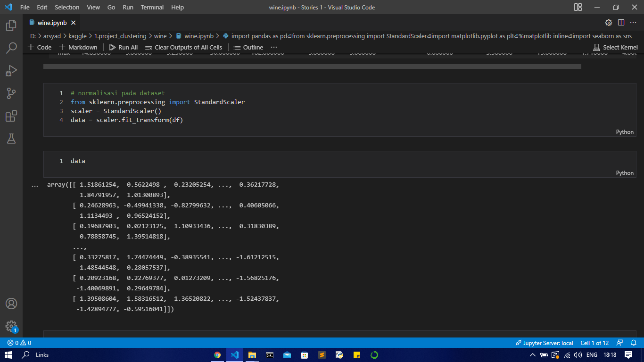Click 'wine' folder breadcrumb segment

[160, 36]
